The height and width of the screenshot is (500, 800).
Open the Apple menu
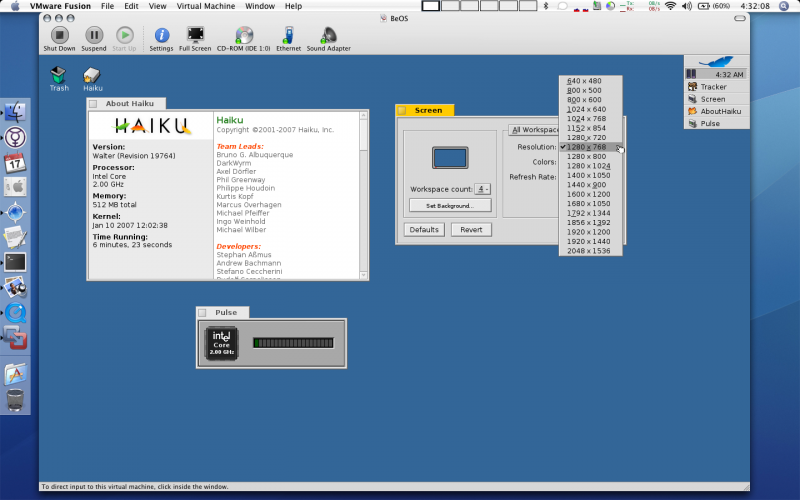tap(15, 6)
